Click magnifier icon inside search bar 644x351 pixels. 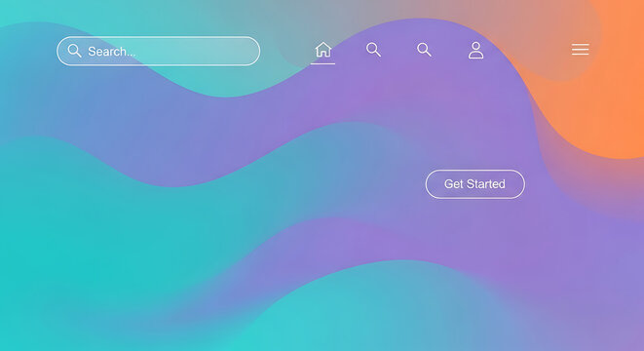pyautogui.click(x=74, y=51)
